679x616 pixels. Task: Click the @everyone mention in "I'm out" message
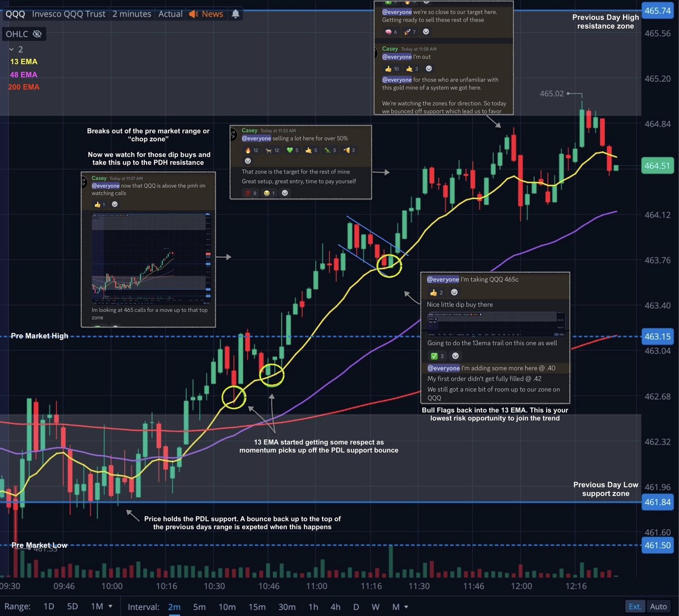[x=397, y=57]
